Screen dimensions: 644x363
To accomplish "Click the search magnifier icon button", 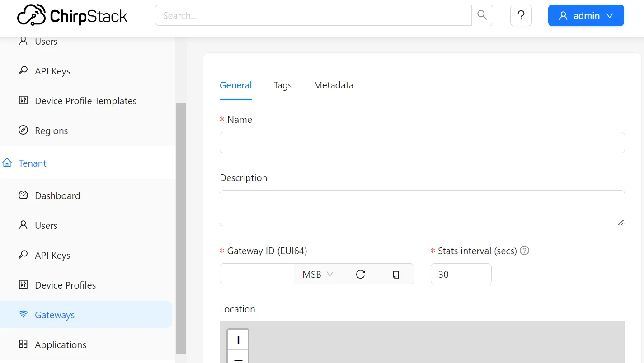I will coord(482,15).
